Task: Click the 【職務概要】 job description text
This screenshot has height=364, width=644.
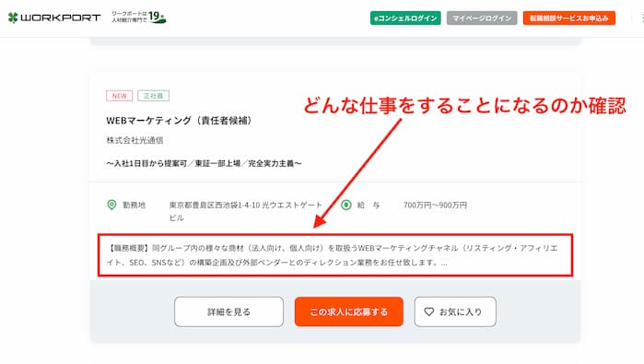Action: (332, 255)
